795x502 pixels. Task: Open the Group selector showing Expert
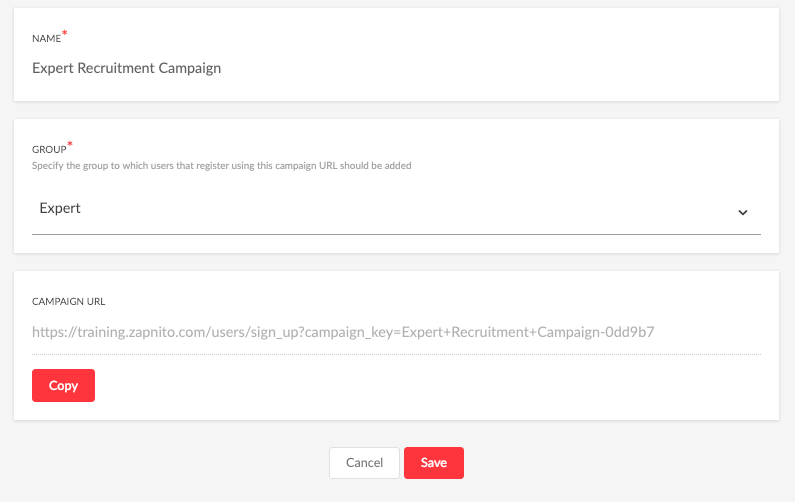tap(396, 209)
